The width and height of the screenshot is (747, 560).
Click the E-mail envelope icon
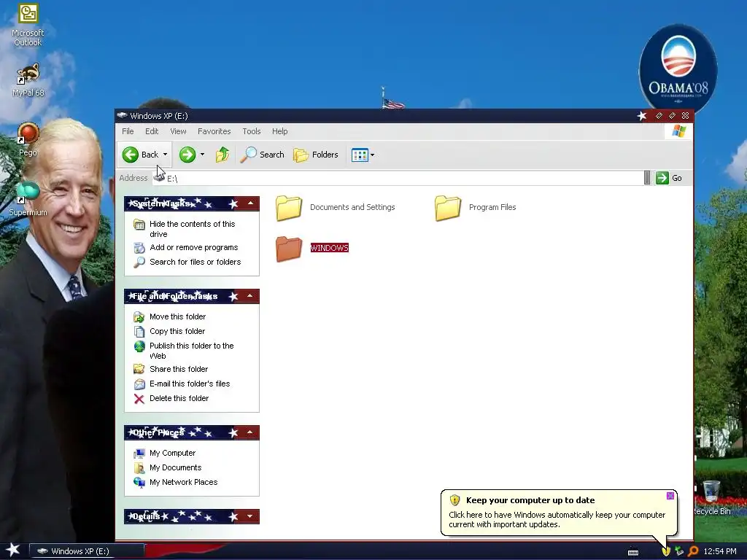coord(139,384)
